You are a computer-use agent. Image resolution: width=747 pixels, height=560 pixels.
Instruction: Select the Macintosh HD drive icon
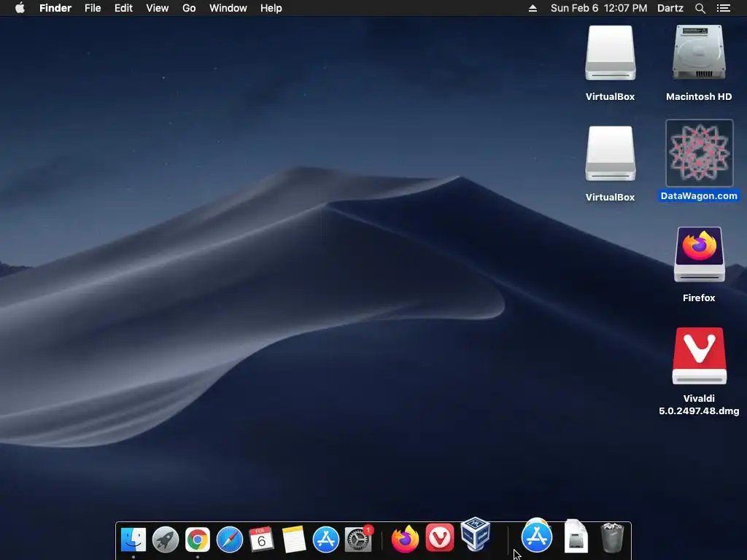(699, 52)
